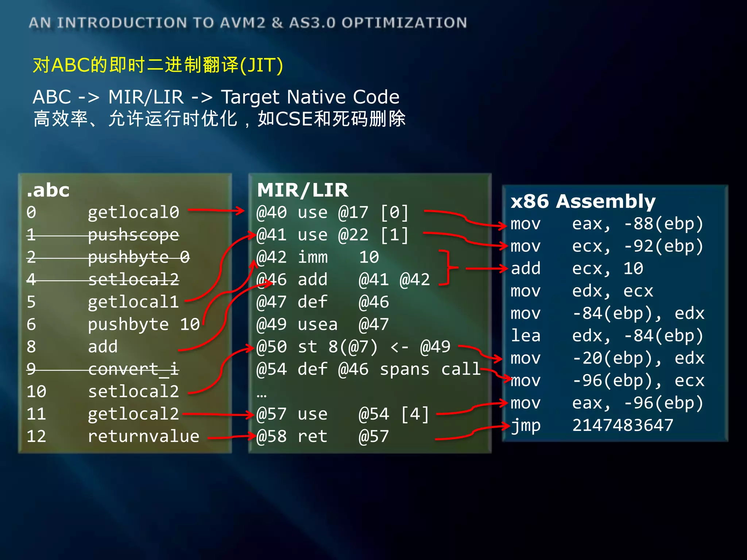The height and width of the screenshot is (560, 747).
Task: Click the Chinese line mentioning 'CSE和死码删除'
Action: point(219,119)
